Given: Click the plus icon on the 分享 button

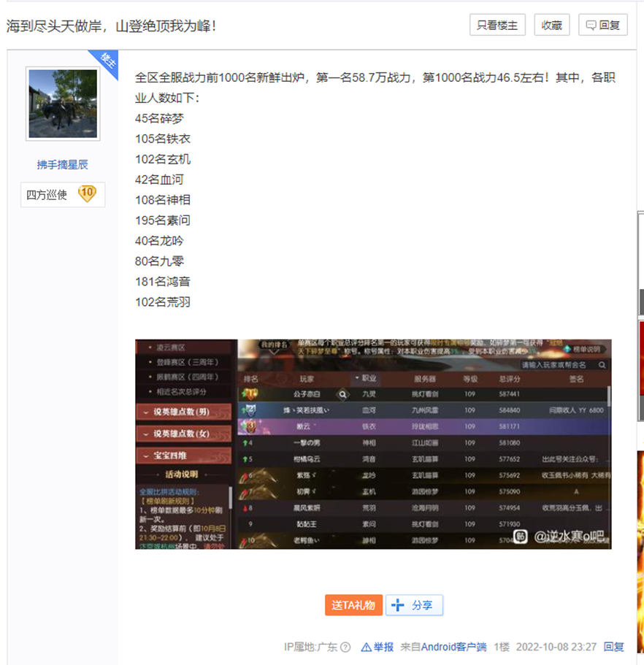Looking at the screenshot, I should coord(396,605).
